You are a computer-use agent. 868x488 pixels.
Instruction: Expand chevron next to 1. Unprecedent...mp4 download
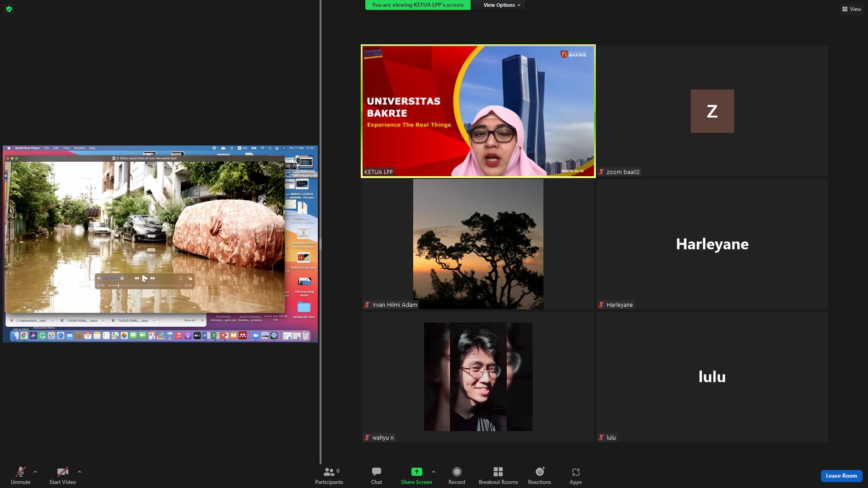52,321
